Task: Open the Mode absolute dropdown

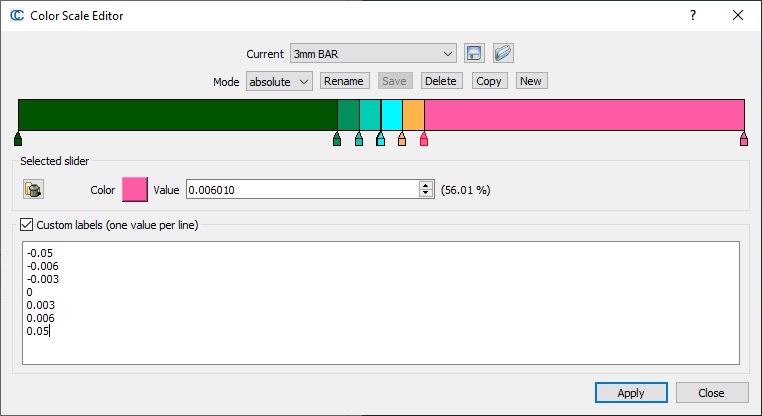Action: pyautogui.click(x=279, y=81)
